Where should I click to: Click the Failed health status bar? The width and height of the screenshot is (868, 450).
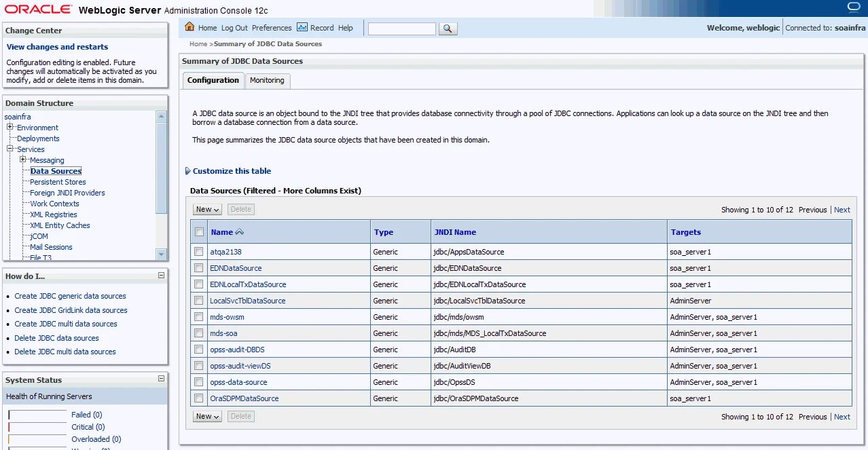[37, 415]
